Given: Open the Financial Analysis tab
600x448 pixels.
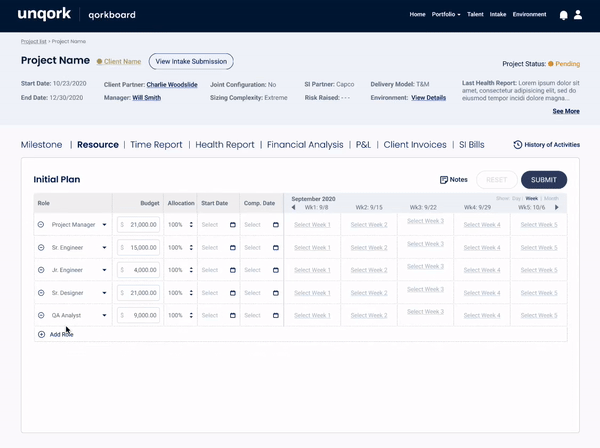Looking at the screenshot, I should (305, 145).
